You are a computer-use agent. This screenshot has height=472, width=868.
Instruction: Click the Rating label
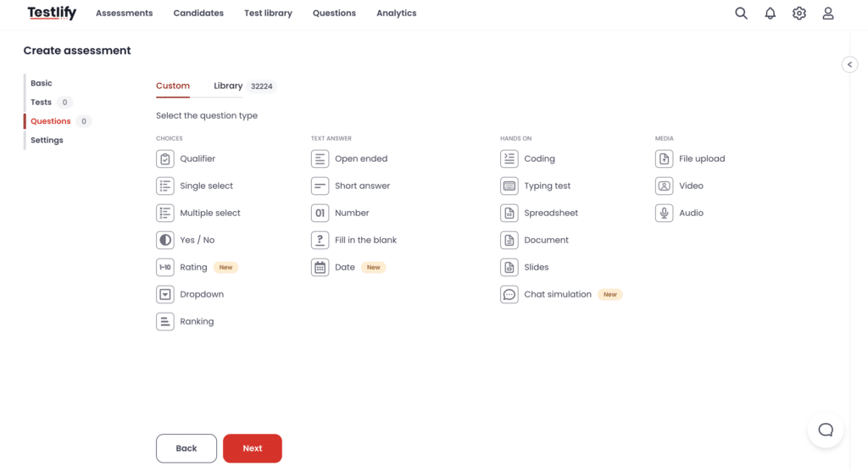coord(193,267)
